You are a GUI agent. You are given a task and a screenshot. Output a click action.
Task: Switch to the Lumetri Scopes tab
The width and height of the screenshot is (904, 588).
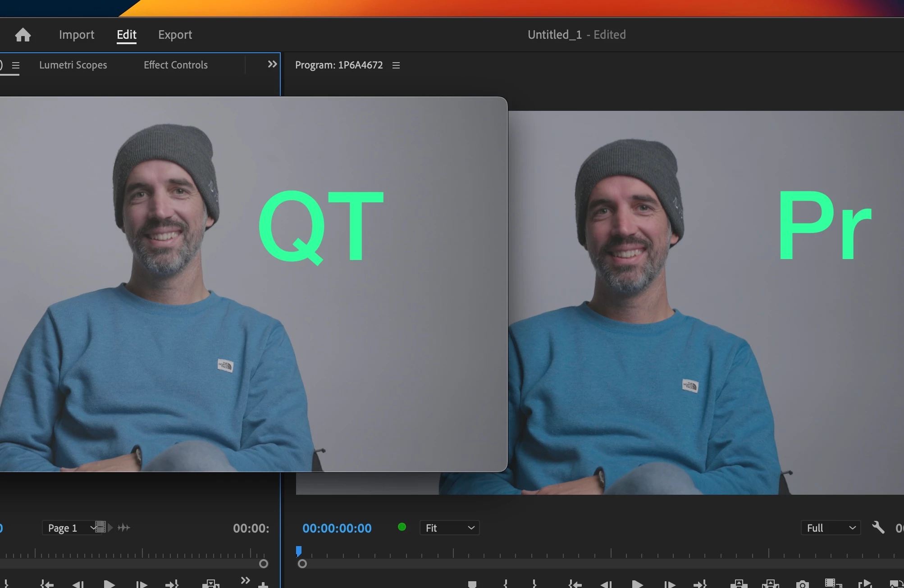point(73,65)
